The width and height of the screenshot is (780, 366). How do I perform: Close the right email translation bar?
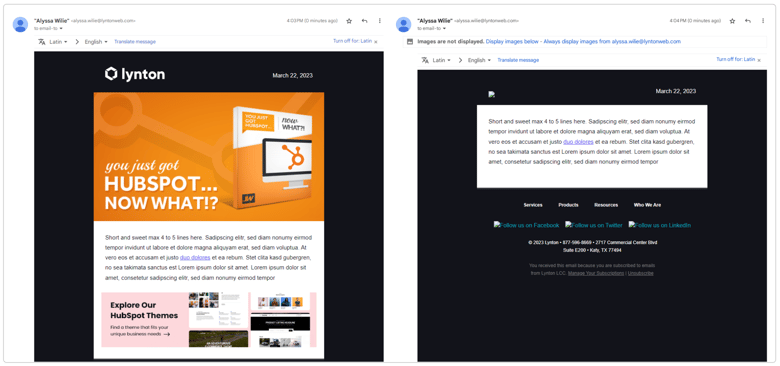click(x=759, y=60)
